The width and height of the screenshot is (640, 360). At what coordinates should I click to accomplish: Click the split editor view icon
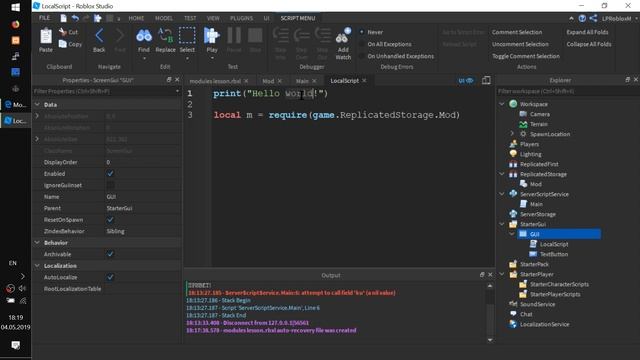486,80
